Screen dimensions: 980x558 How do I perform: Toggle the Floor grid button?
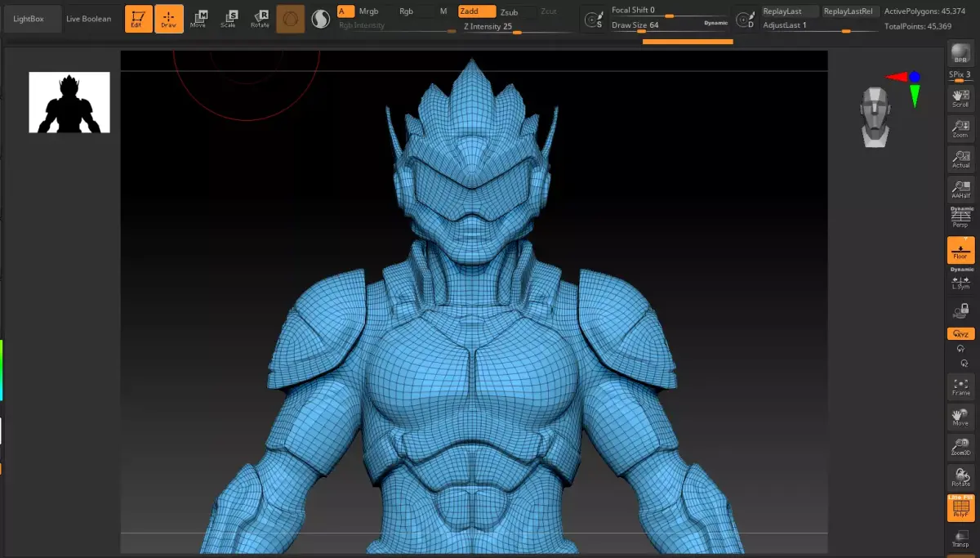pos(960,250)
